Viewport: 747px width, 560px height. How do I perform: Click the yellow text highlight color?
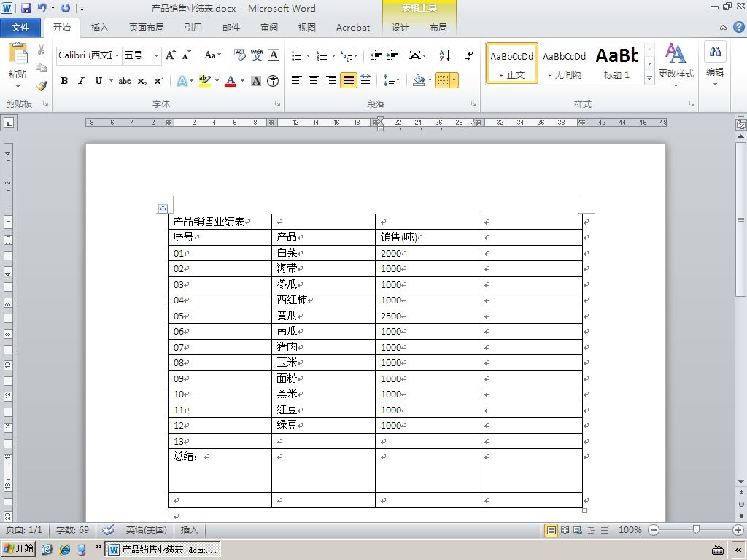pos(205,81)
